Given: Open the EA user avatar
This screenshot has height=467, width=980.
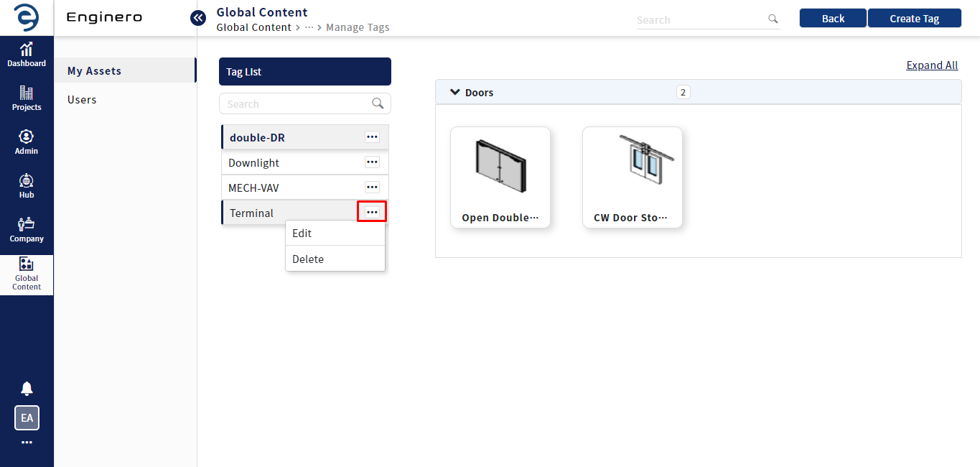Looking at the screenshot, I should tap(27, 417).
